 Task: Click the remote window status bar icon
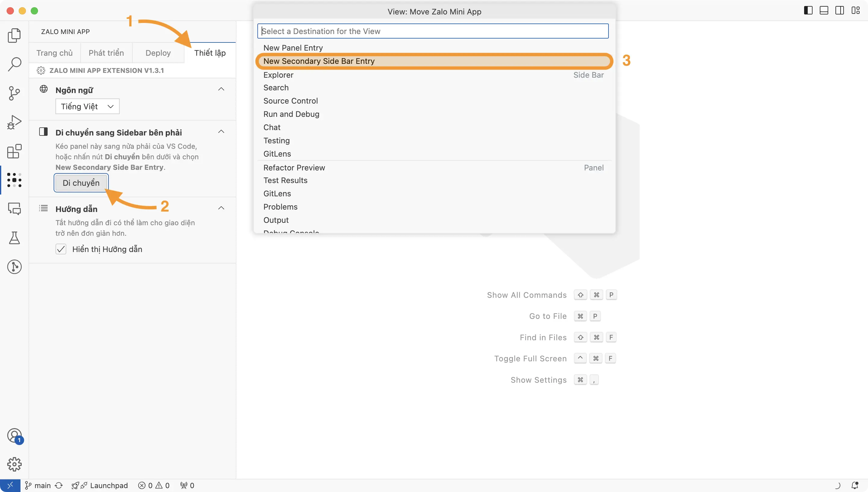point(10,486)
